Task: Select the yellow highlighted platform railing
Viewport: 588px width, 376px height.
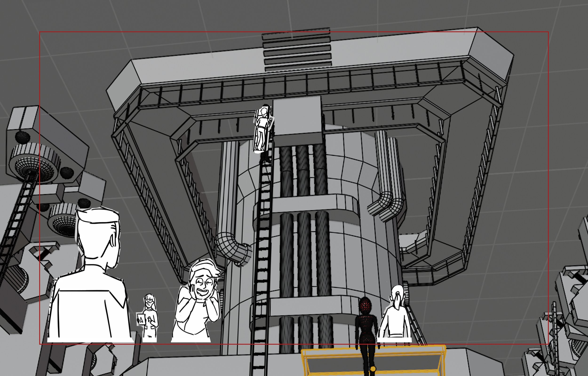Action: tap(374, 361)
